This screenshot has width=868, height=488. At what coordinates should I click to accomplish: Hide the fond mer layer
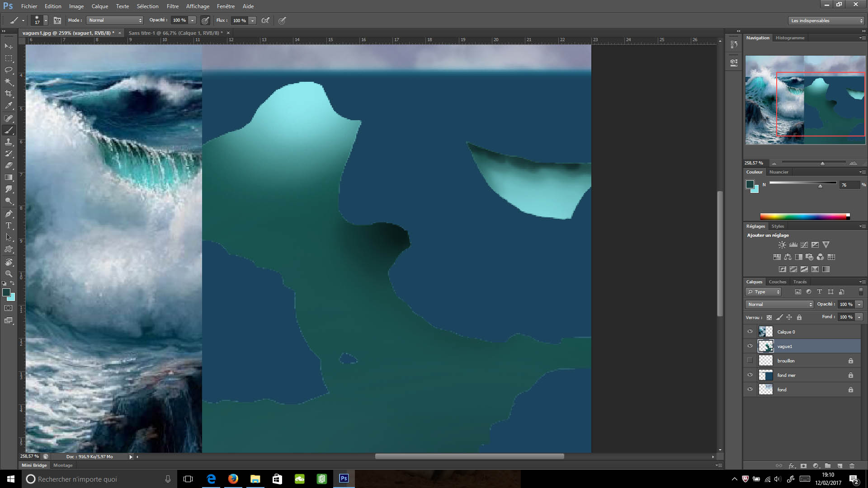pyautogui.click(x=750, y=375)
